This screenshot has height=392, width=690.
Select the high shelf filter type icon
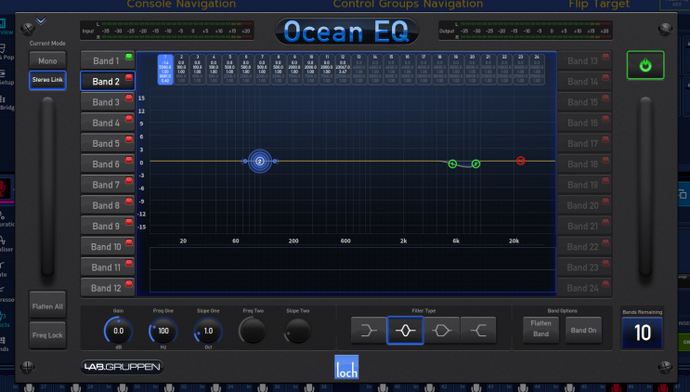(478, 330)
